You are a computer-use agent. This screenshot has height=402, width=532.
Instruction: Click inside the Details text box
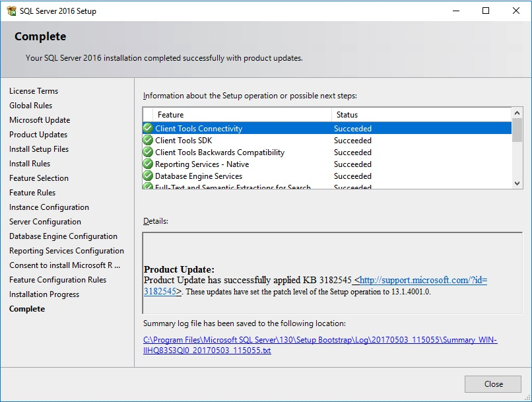point(333,273)
